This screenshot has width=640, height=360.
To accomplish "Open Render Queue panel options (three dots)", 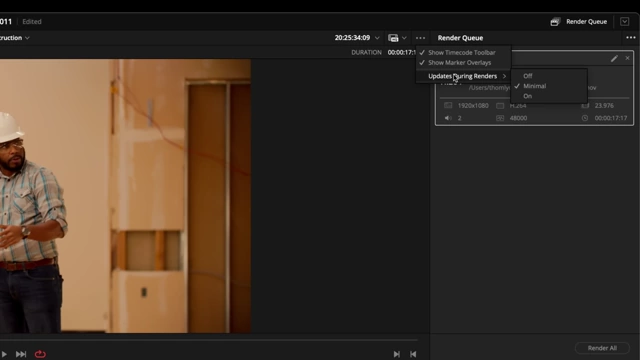I will click(631, 38).
